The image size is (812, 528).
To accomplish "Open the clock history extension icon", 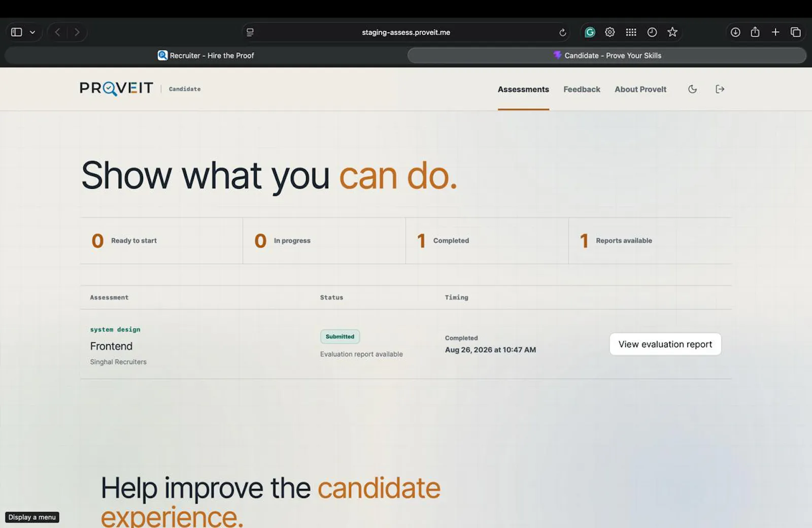I will [652, 32].
